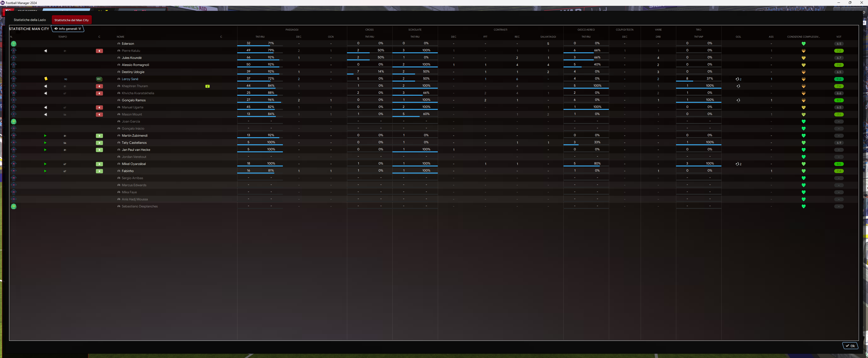Click Pierre Kalulu's white substitution arrow
The height and width of the screenshot is (358, 868).
(x=45, y=51)
